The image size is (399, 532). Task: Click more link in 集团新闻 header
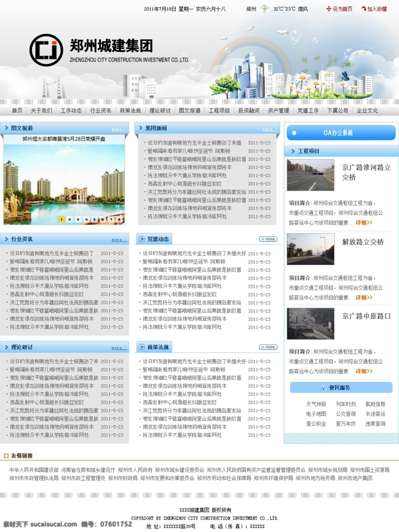[269, 129]
